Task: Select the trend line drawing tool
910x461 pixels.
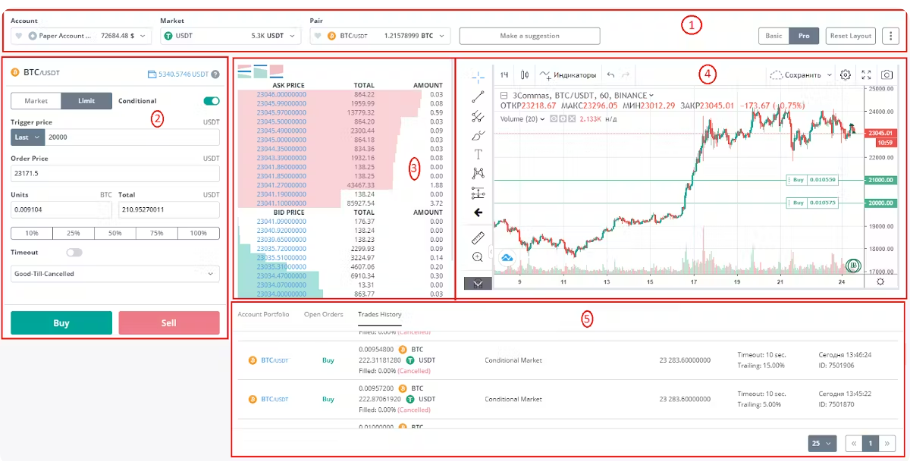Action: 478,97
